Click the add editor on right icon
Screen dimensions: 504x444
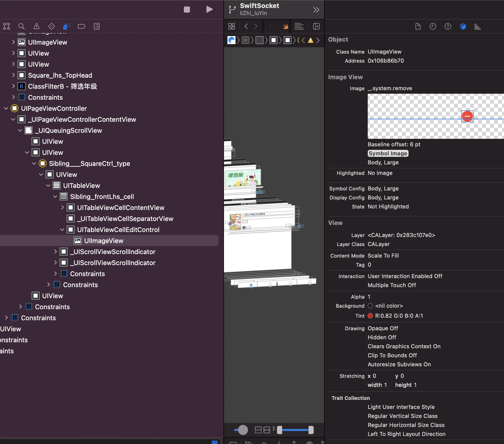point(316,26)
